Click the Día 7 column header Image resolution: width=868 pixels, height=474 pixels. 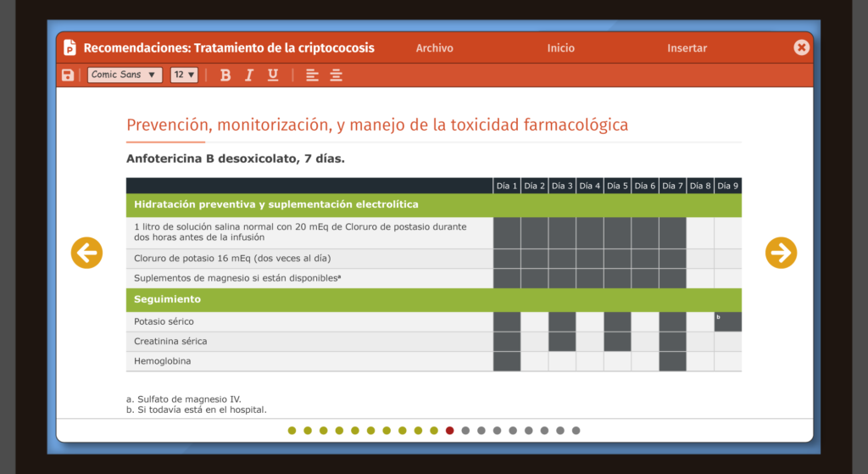point(672,186)
